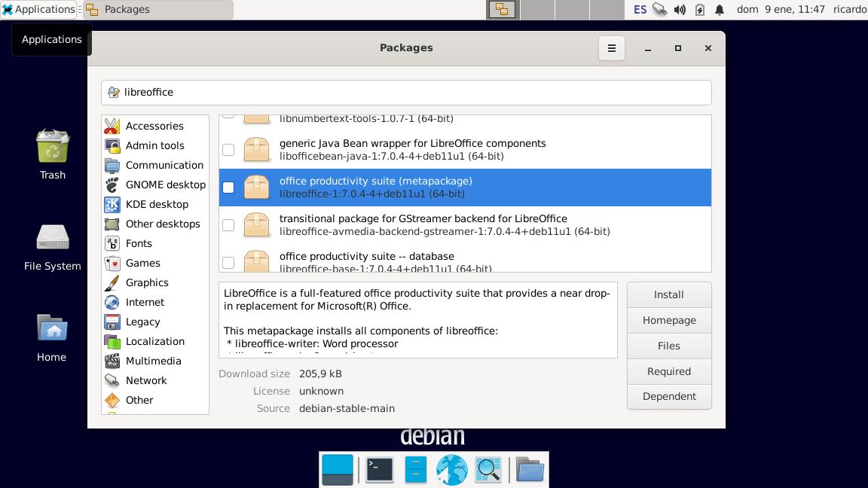
Task: Open the package Homepage
Action: pyautogui.click(x=669, y=320)
